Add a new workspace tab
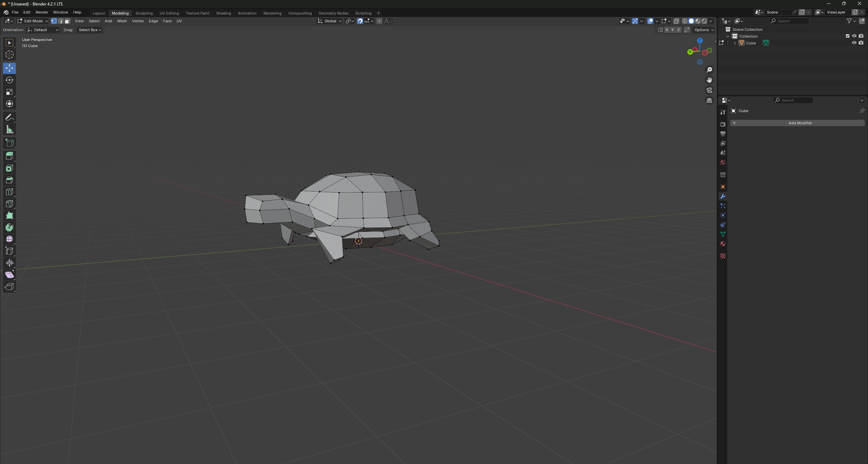 tap(379, 13)
